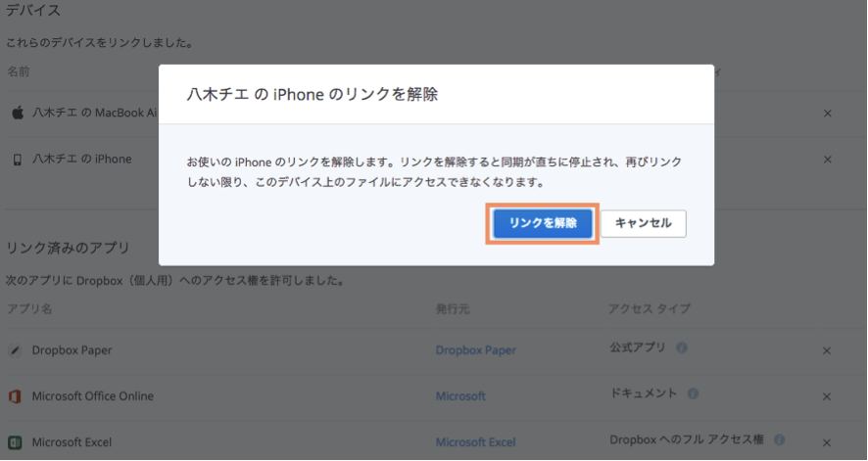Viewport: 868px width, 461px height.
Task: Open the Dropbox Paper publisher link
Action: (475, 350)
